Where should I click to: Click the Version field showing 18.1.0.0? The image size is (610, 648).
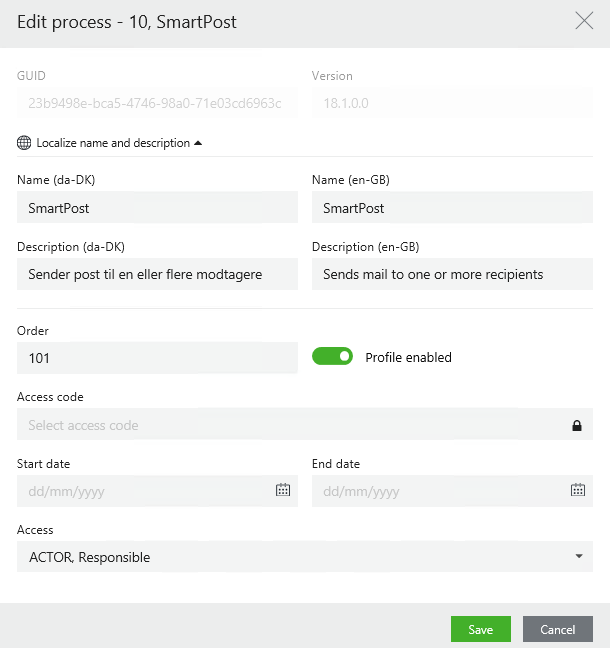pyautogui.click(x=452, y=102)
